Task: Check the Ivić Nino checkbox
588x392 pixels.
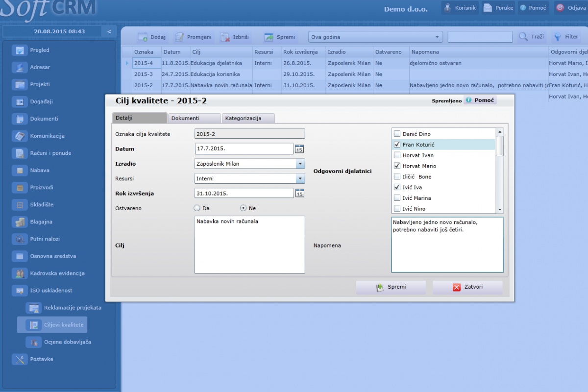Action: click(397, 209)
